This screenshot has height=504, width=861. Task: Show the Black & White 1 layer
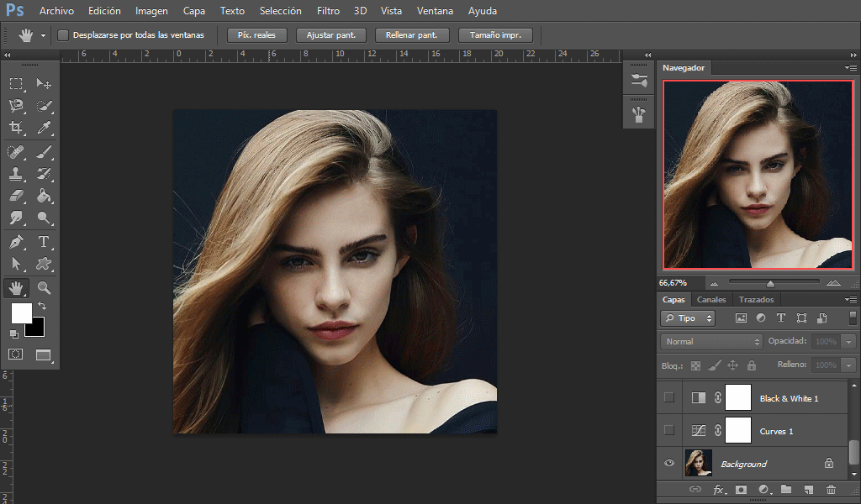[x=669, y=398]
